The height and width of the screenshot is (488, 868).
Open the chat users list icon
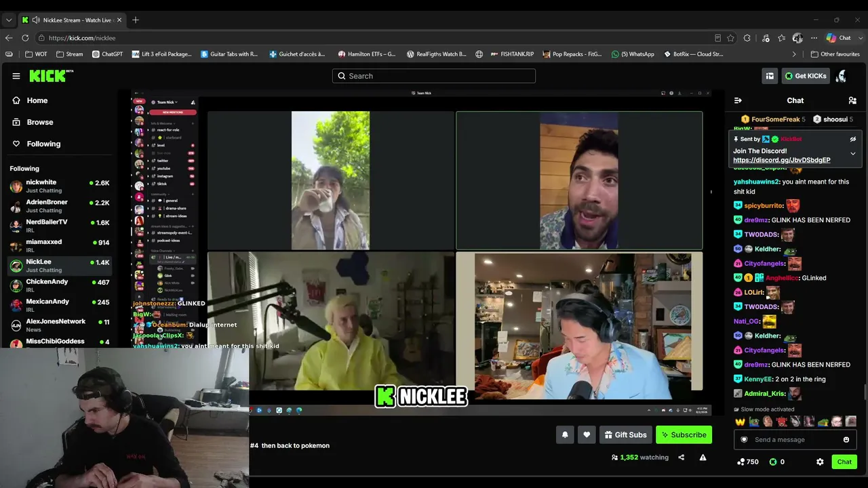[852, 100]
